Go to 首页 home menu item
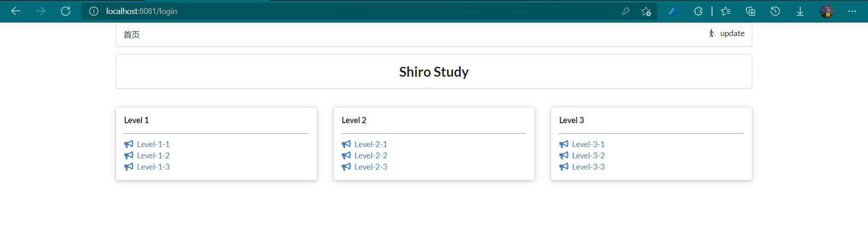 [x=132, y=35]
